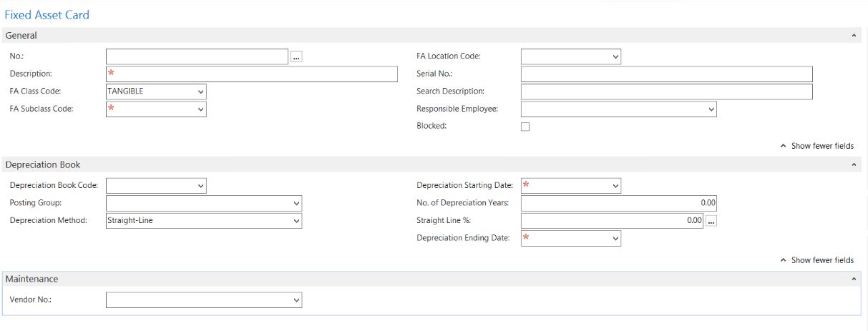Collapse the Maintenance section arrow
This screenshot has width=868, height=331.
[x=853, y=279]
